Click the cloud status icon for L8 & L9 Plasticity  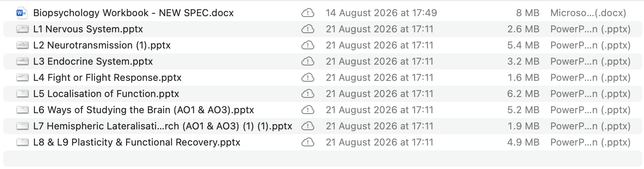pos(308,142)
